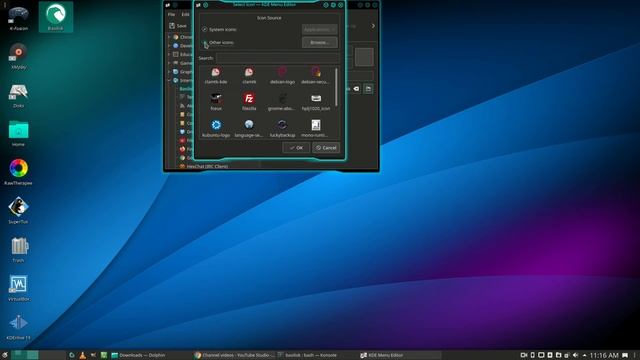The height and width of the screenshot is (360, 640).
Task: Select the debian-logo icon
Action: point(282,76)
